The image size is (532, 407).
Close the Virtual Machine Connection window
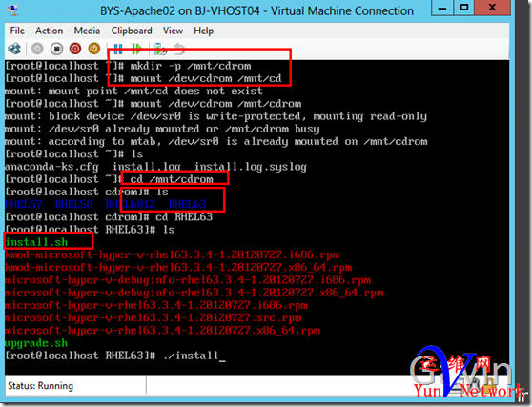tap(492, 9)
